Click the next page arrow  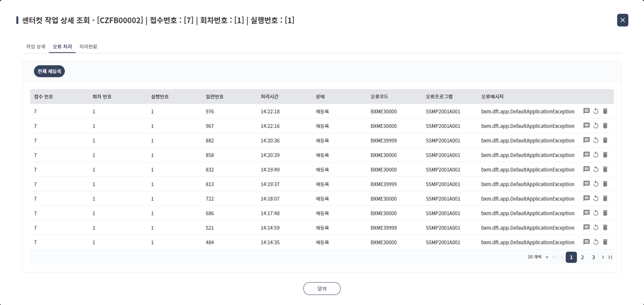click(602, 257)
